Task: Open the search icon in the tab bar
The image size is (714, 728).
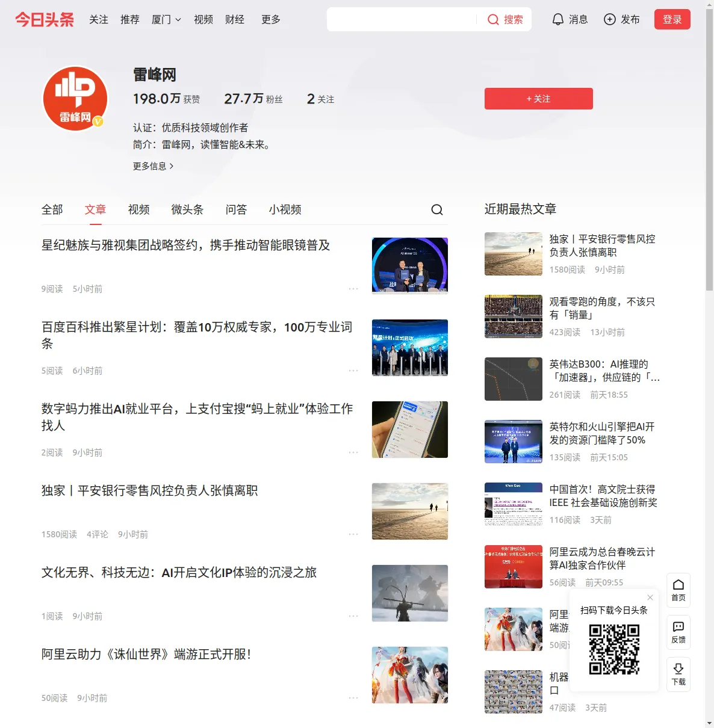Action: click(x=437, y=209)
